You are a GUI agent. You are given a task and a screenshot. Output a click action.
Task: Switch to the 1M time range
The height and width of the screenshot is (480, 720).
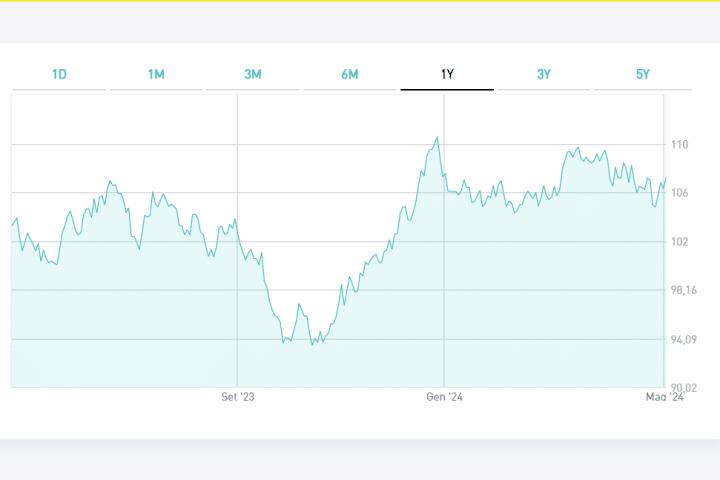point(156,75)
